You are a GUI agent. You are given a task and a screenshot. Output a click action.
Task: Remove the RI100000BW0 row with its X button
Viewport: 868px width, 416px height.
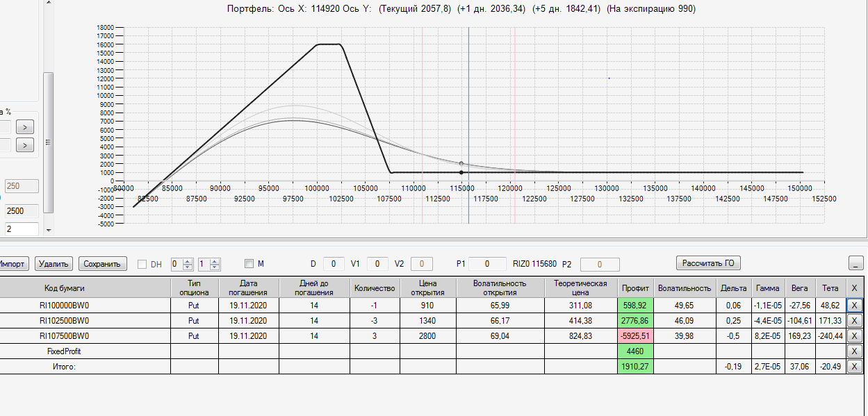click(x=854, y=305)
